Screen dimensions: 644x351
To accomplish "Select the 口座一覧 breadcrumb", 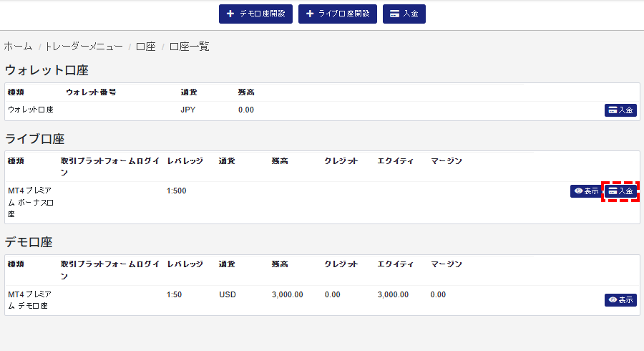I will pos(190,47).
